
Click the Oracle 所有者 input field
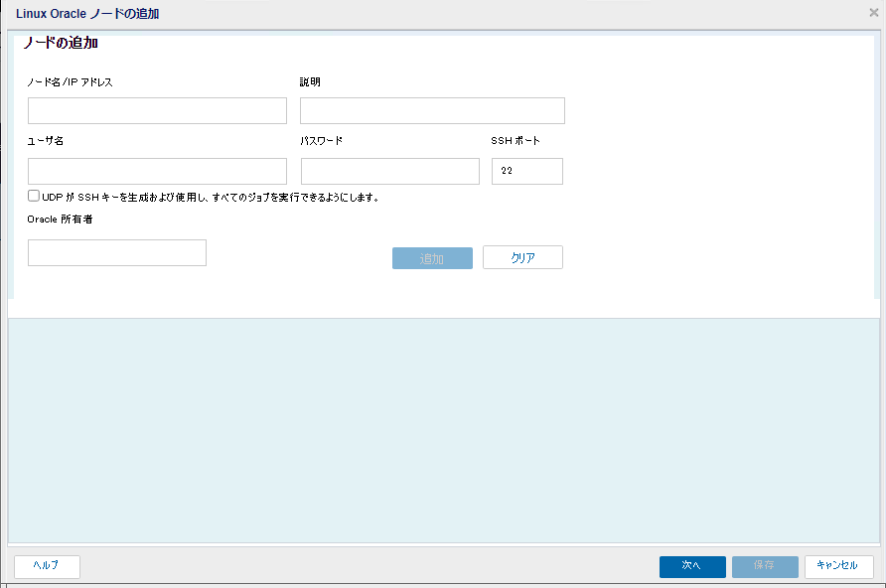pos(117,252)
